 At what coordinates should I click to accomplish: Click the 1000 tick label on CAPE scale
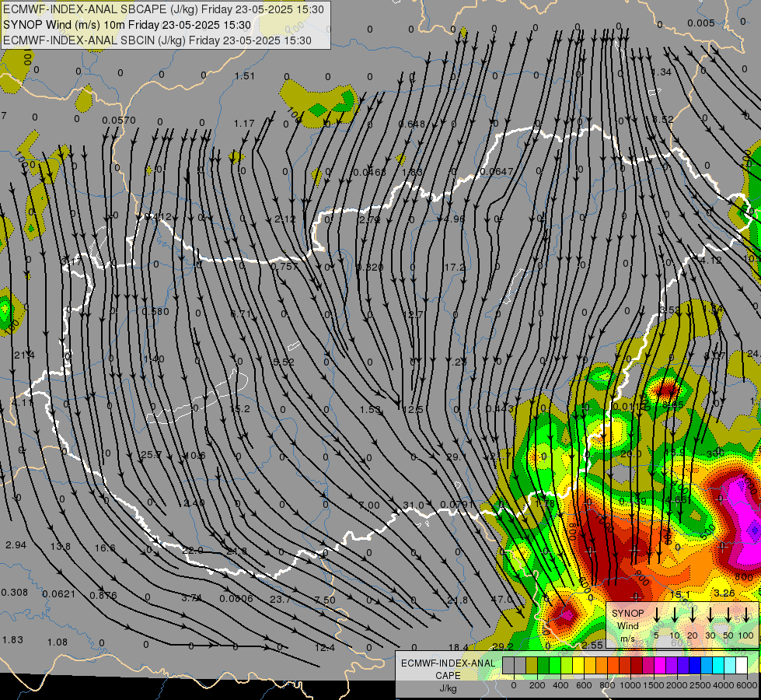coord(630,685)
